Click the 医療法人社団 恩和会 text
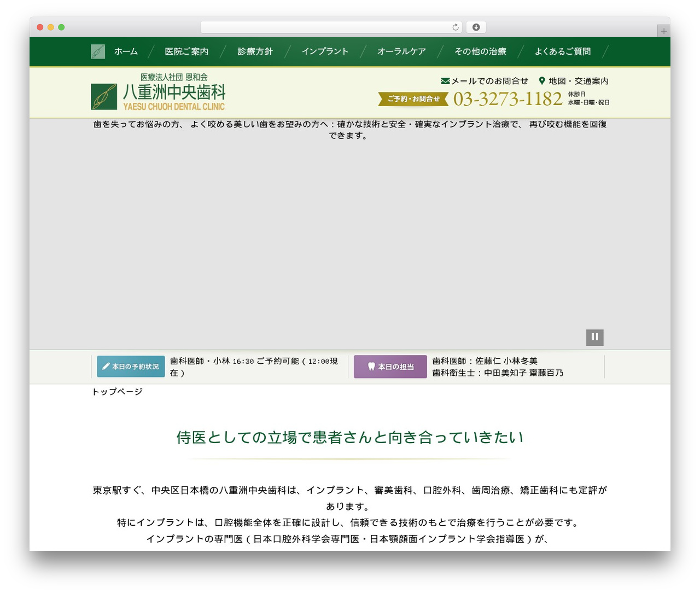Screen dimensions: 700x593 (x=174, y=77)
